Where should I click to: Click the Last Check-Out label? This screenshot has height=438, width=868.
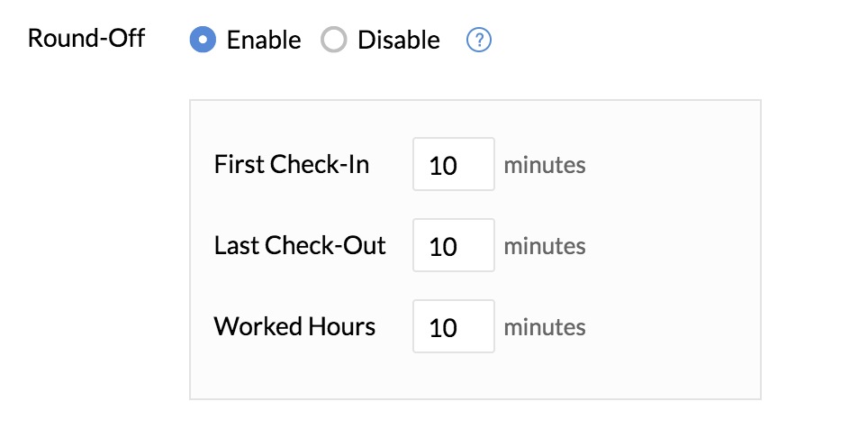(300, 245)
